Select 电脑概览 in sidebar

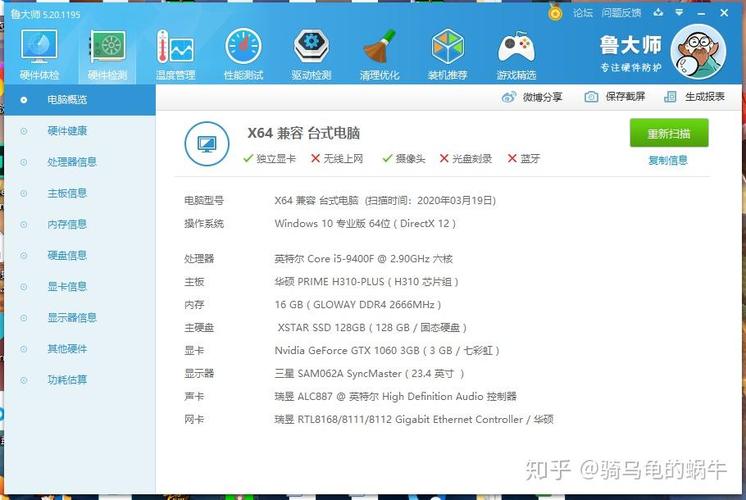[79, 99]
